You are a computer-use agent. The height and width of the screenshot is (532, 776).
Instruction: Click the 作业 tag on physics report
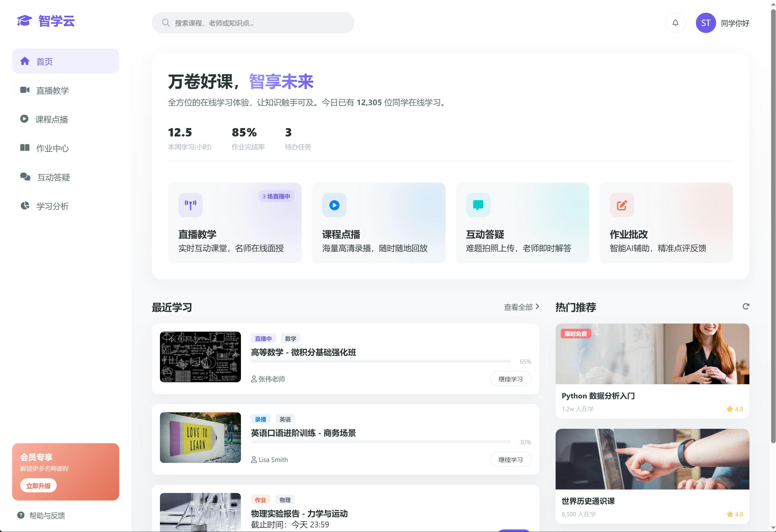coord(260,500)
